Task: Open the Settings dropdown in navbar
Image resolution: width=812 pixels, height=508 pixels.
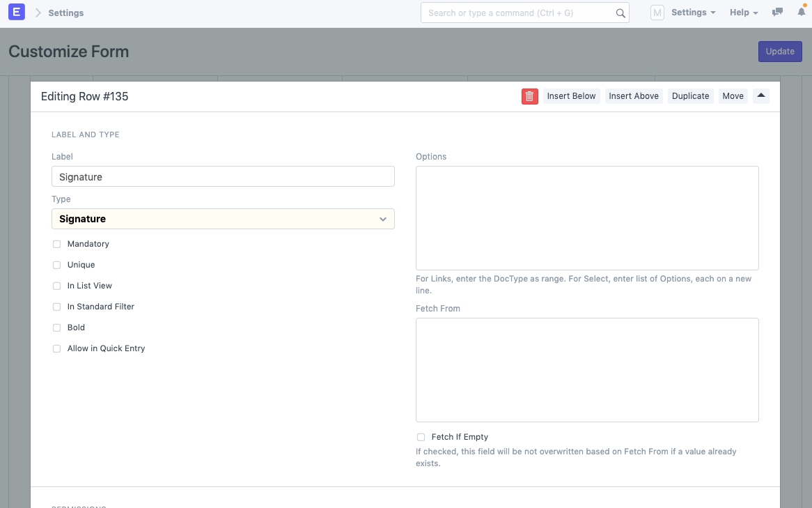Action: coord(693,13)
